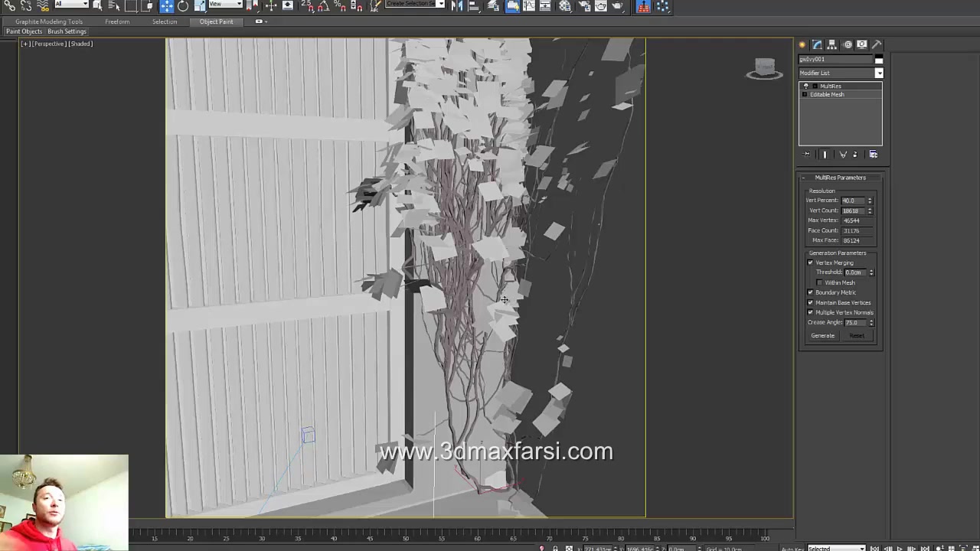The width and height of the screenshot is (980, 551).
Task: Pick the Rectangular Selection Region tool
Action: coord(131,6)
